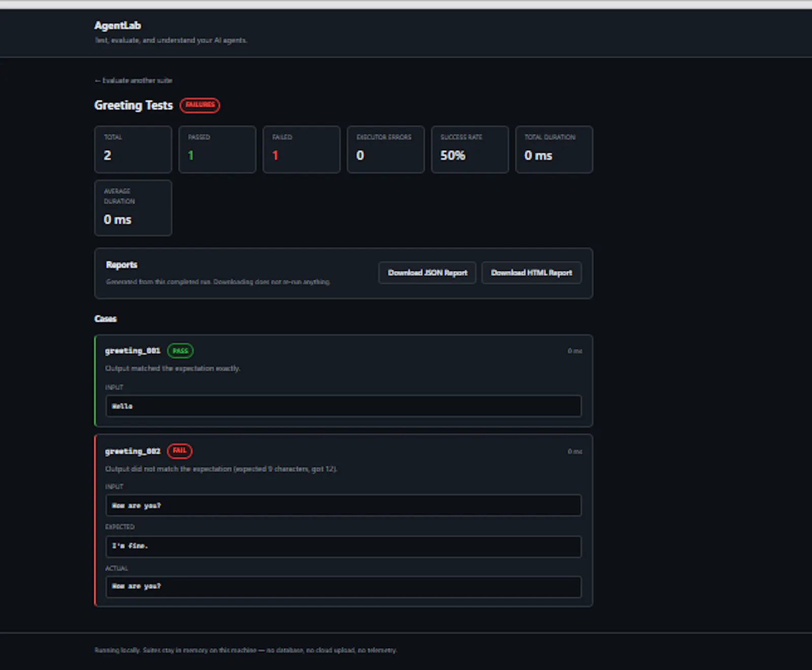Select the header tagline under AgentLab

171,40
